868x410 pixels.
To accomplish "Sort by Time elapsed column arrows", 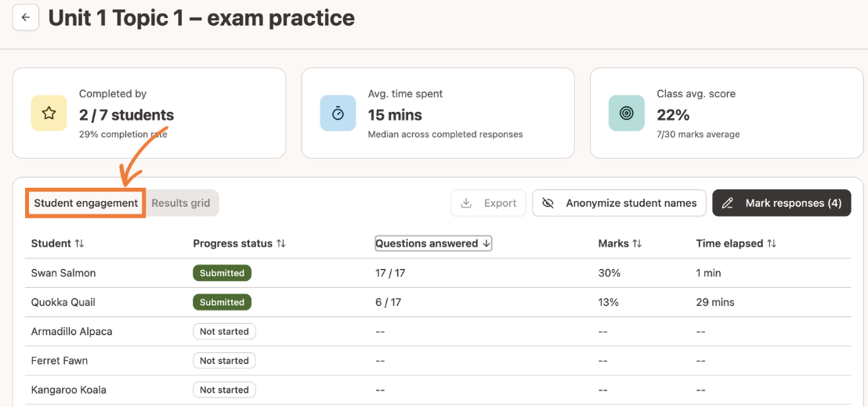I will (771, 243).
